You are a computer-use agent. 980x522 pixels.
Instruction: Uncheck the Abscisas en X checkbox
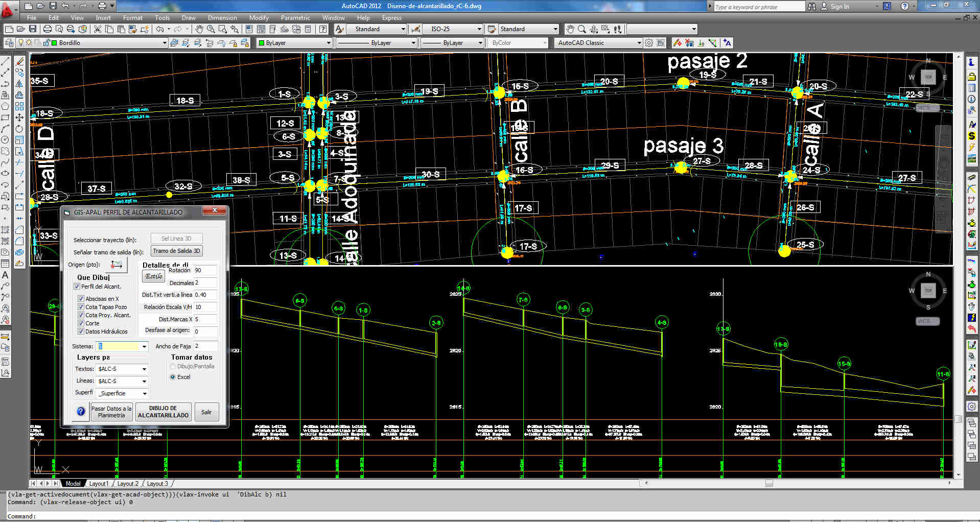click(81, 299)
